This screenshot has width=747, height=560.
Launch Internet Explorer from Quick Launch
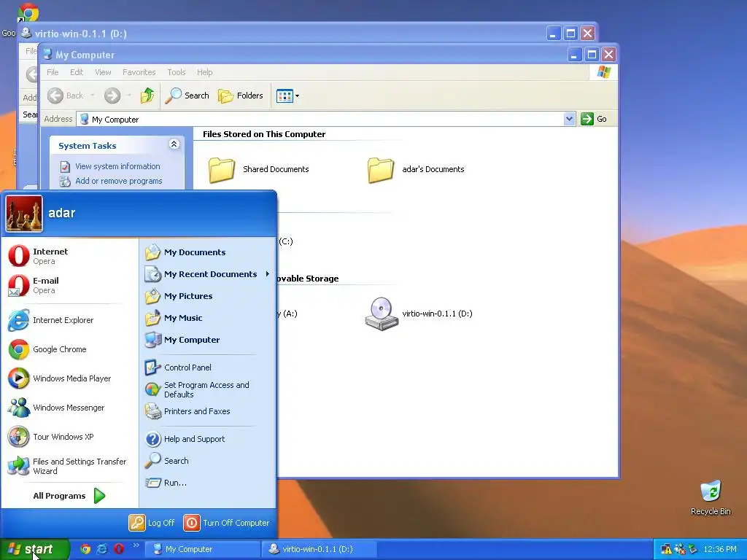point(102,549)
